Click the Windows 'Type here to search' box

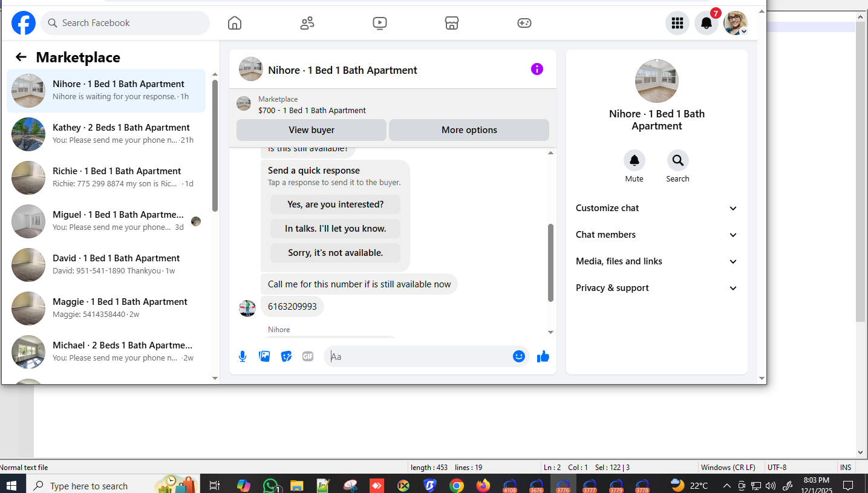tap(88, 486)
